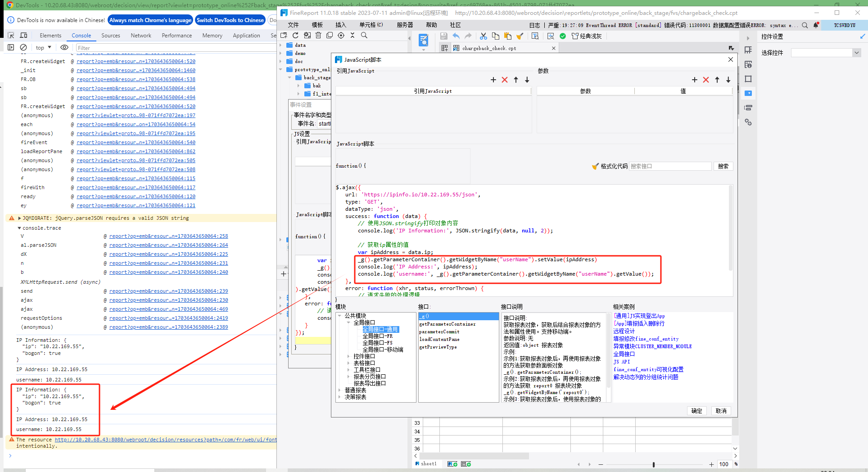Open the JS API related case link
Screen dimensions: 868x472
click(621, 362)
